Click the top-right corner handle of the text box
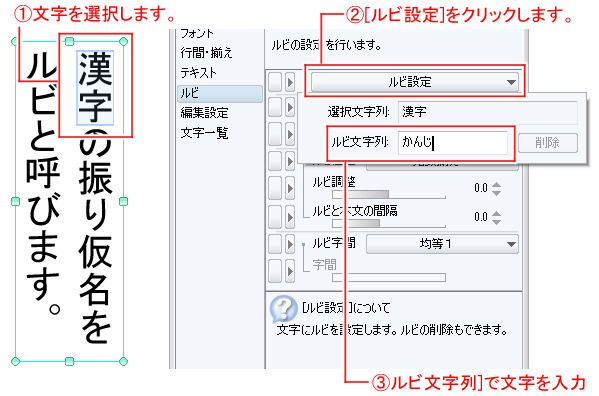Screen dimensions: 599x396 click(x=123, y=41)
